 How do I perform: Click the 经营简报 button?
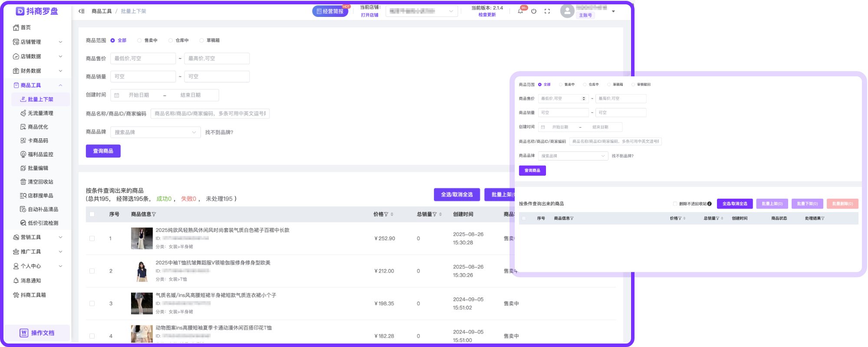tap(330, 11)
